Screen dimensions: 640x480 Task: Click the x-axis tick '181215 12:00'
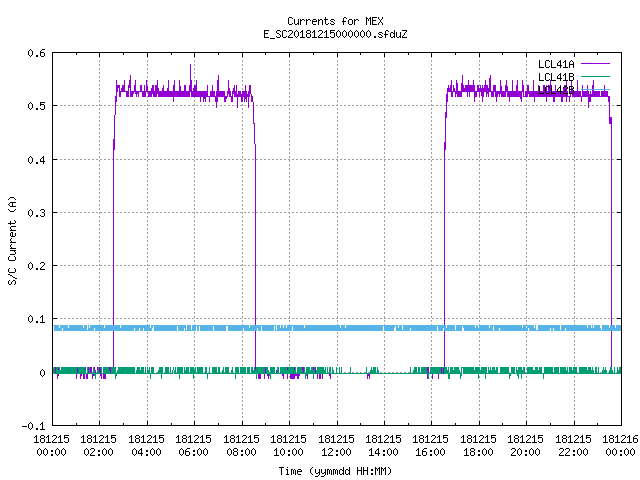(336, 446)
